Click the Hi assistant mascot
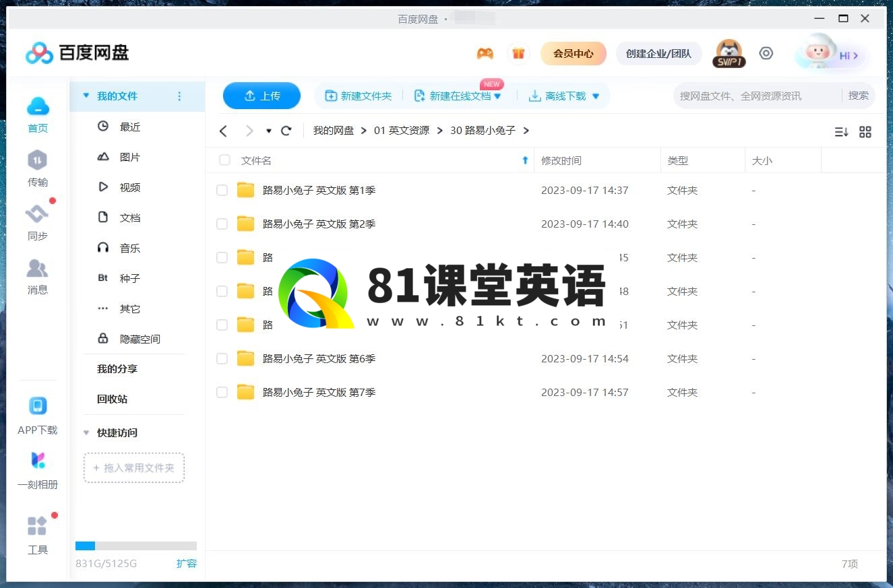 point(830,53)
